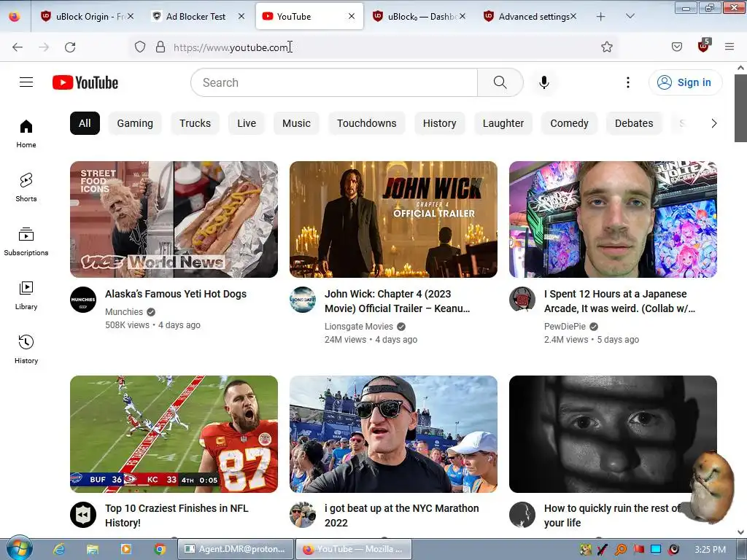Open the Street Food Icons hot dog thumbnail
Screen dimensions: 747x560
point(174,219)
